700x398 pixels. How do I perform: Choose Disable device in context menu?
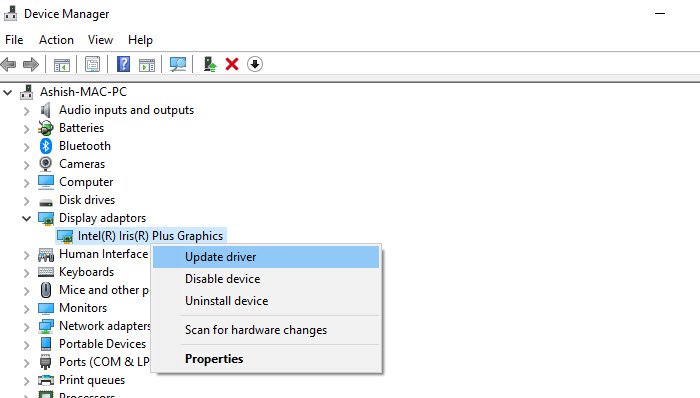pyautogui.click(x=266, y=279)
